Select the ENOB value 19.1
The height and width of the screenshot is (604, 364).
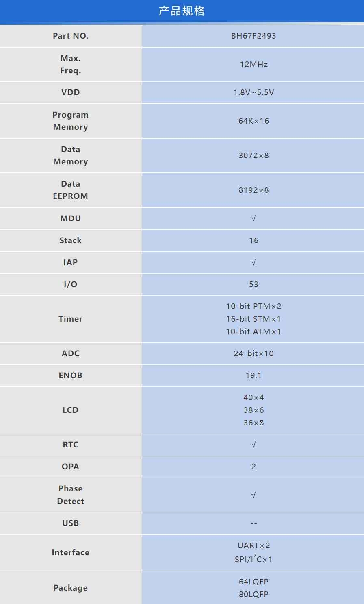(253, 375)
